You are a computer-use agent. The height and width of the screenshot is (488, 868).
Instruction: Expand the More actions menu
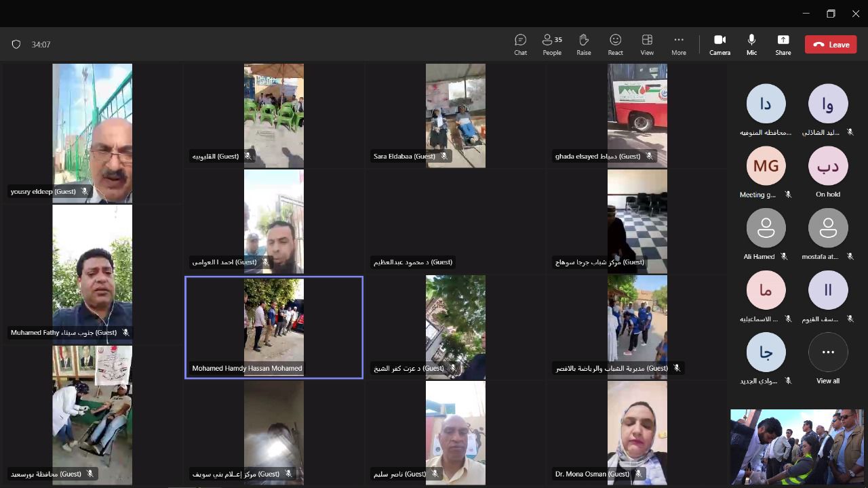point(678,44)
